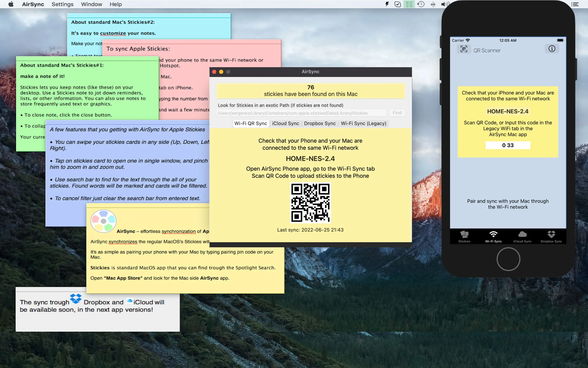The height and width of the screenshot is (368, 588).
Task: Tap 'Pair and sync with your Mac' text on phone
Action: [x=508, y=204]
